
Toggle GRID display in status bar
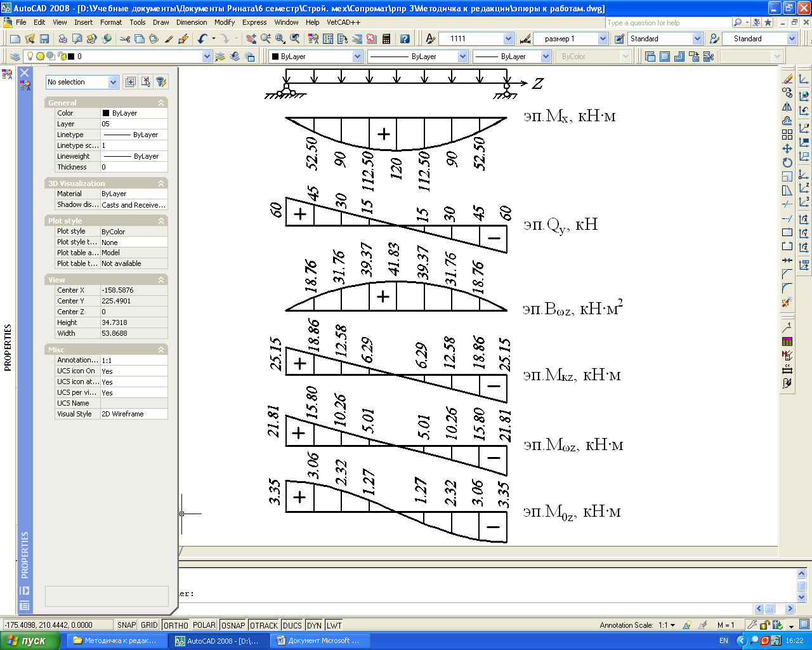click(149, 625)
